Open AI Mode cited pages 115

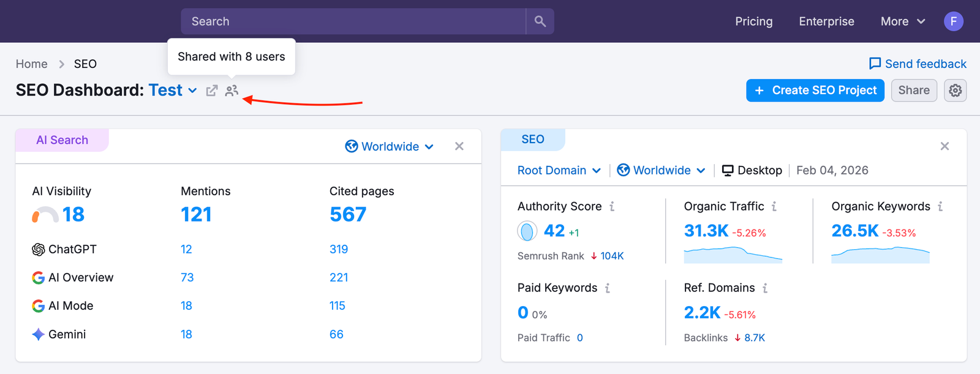tap(337, 305)
